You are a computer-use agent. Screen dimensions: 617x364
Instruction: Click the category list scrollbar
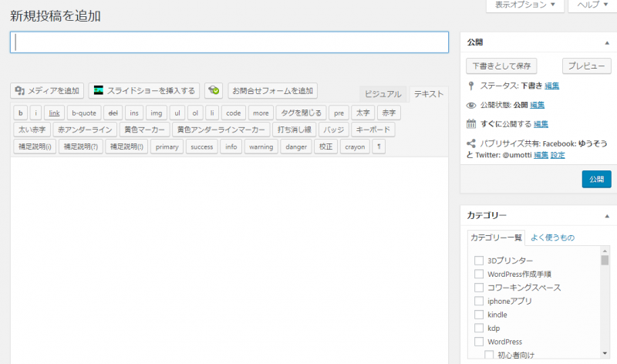605,301
